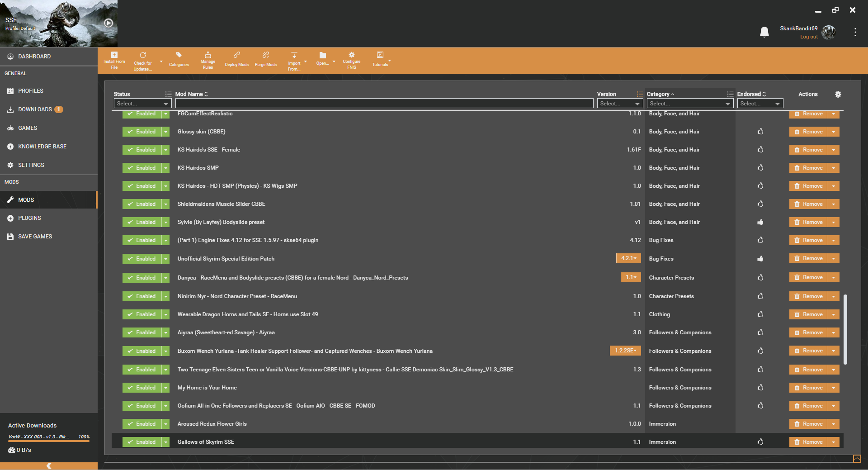Click Status column group-by icon

coord(168,94)
